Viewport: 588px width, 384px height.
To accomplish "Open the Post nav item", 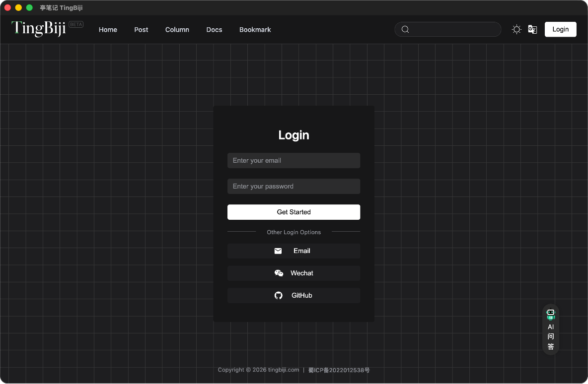I will click(x=141, y=30).
